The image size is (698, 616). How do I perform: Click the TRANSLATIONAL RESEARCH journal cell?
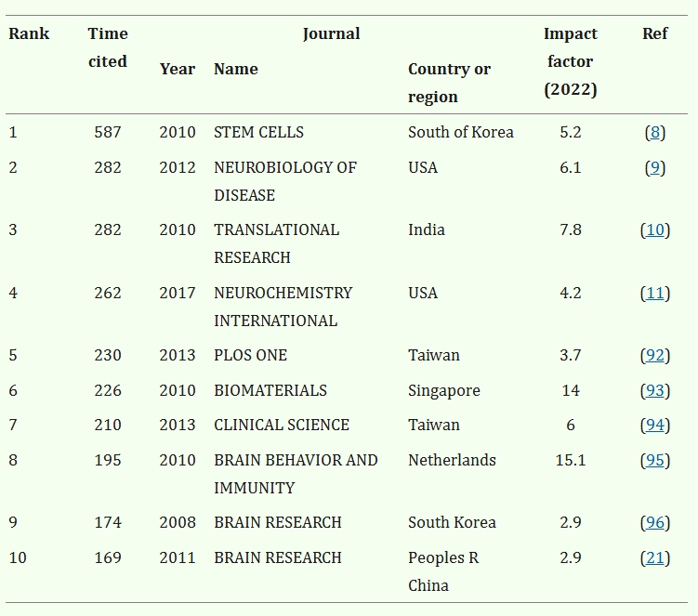(276, 243)
